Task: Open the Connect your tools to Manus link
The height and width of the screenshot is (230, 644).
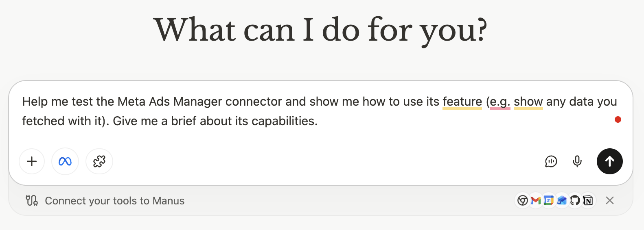Action: pyautogui.click(x=114, y=201)
